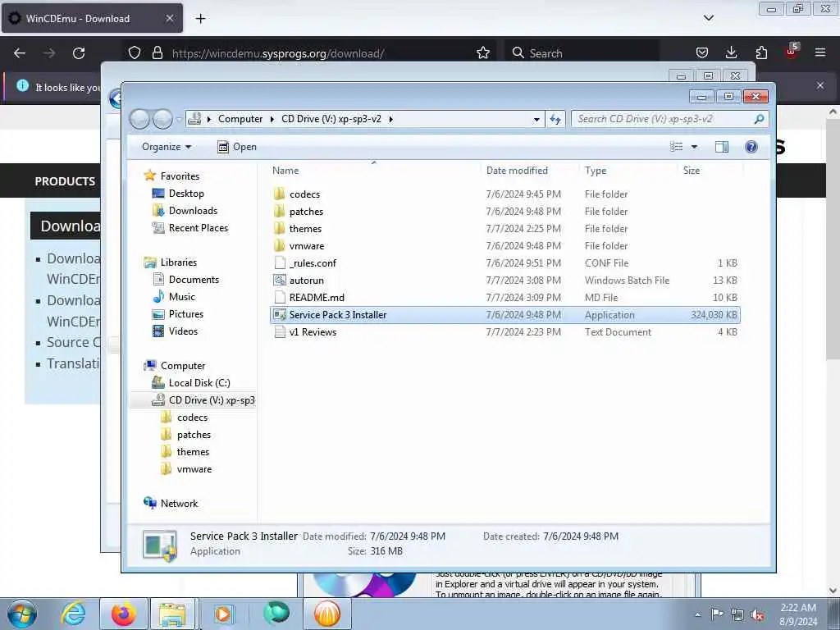The height and width of the screenshot is (630, 840).
Task: Bookmark page with Firefox star icon
Action: pyautogui.click(x=482, y=53)
